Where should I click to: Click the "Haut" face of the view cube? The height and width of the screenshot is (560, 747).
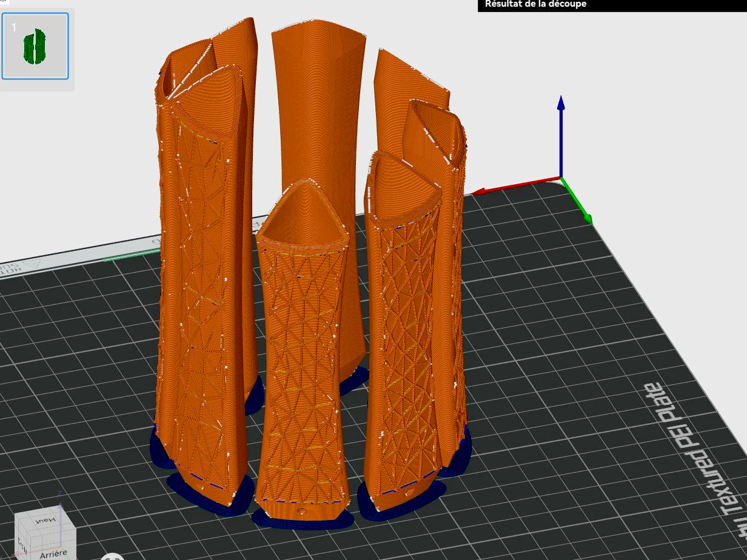coord(45,522)
